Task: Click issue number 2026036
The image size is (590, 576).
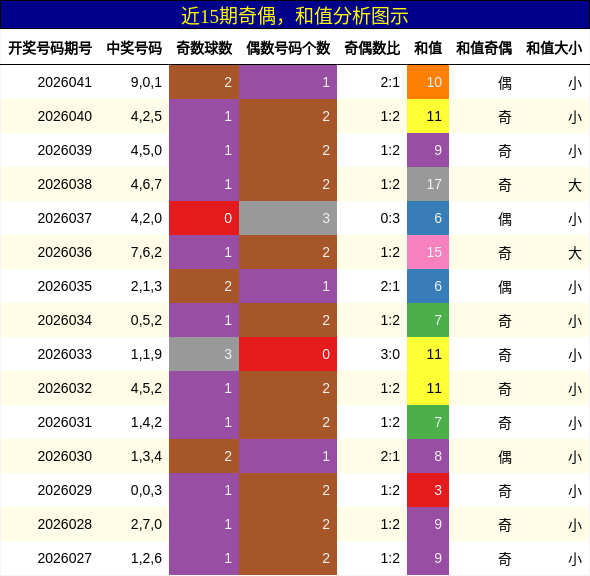Action: (x=65, y=252)
